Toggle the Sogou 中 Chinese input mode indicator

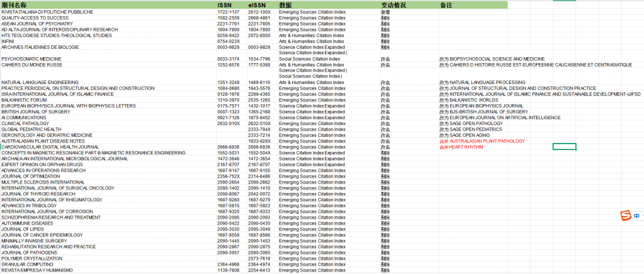click(637, 216)
